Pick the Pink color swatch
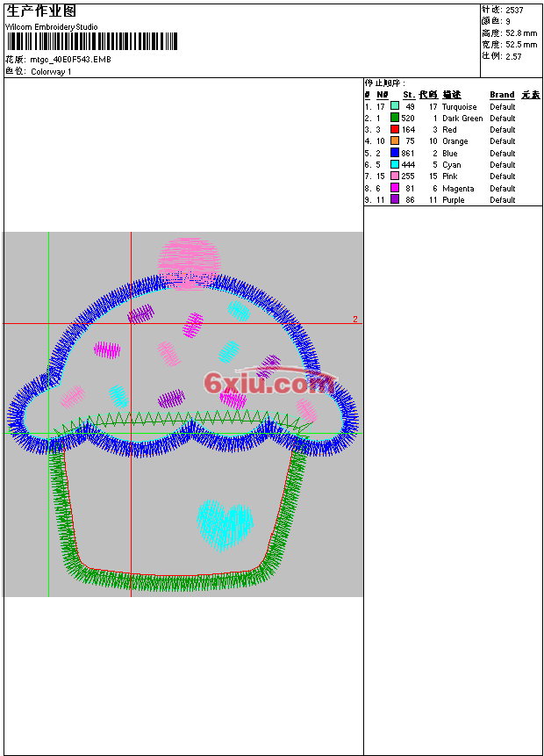This screenshot has width=544, height=756. click(395, 176)
